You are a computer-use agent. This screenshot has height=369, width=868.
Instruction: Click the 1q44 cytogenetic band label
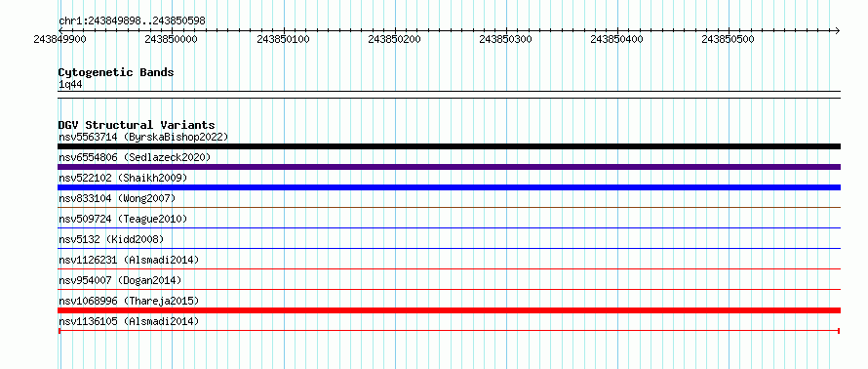tap(71, 85)
